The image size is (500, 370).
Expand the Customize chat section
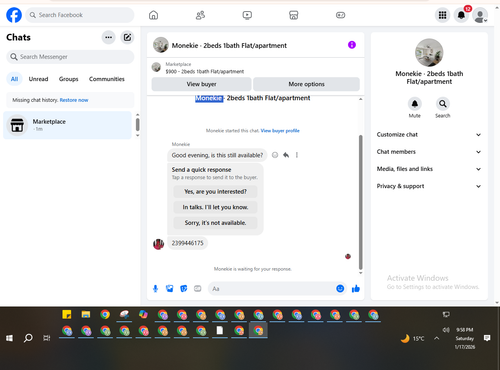pyautogui.click(x=429, y=135)
